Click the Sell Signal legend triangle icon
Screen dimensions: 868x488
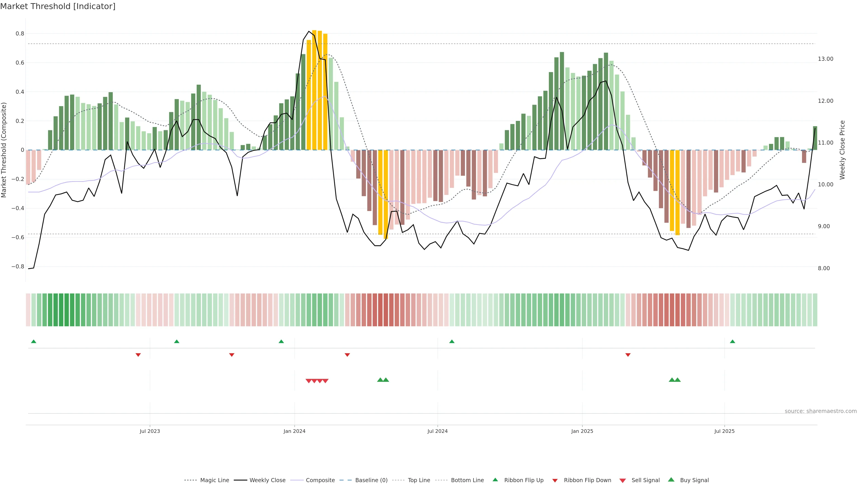(622, 481)
